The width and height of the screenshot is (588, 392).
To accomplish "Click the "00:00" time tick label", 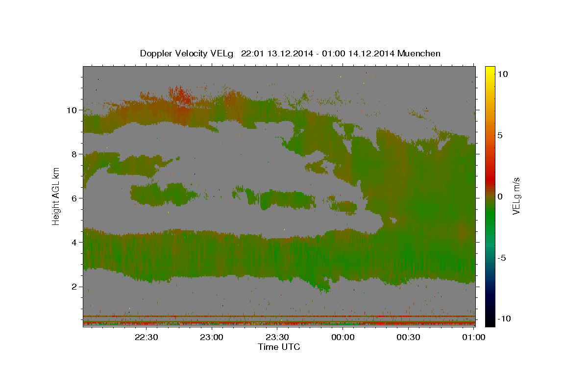I will pyautogui.click(x=343, y=337).
